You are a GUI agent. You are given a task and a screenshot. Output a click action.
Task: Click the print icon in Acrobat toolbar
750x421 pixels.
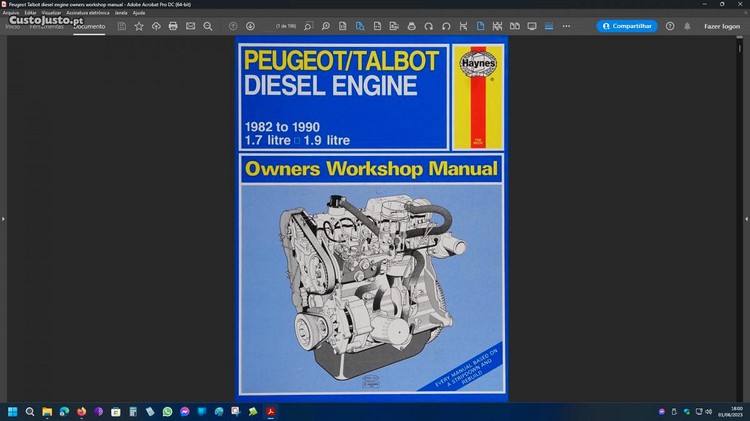click(x=173, y=26)
